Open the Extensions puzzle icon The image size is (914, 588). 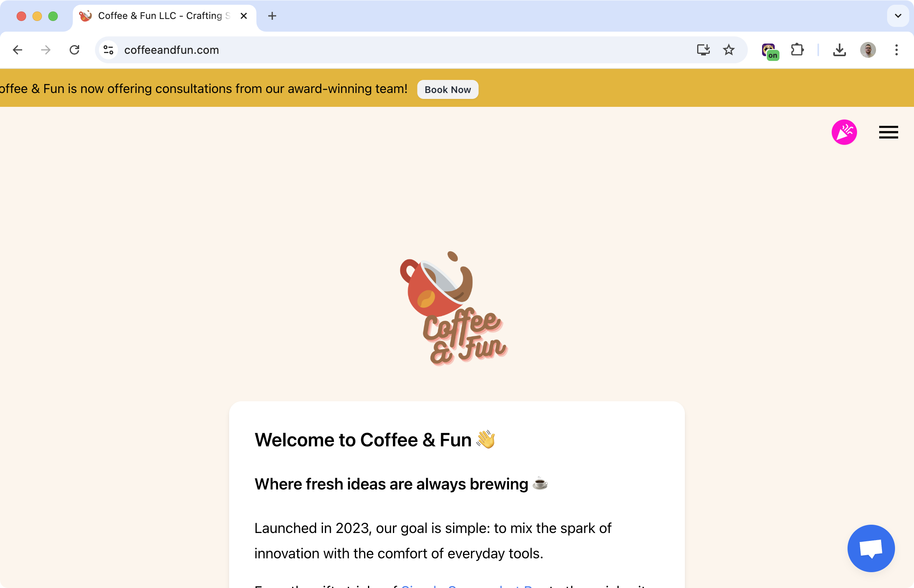pyautogui.click(x=797, y=50)
